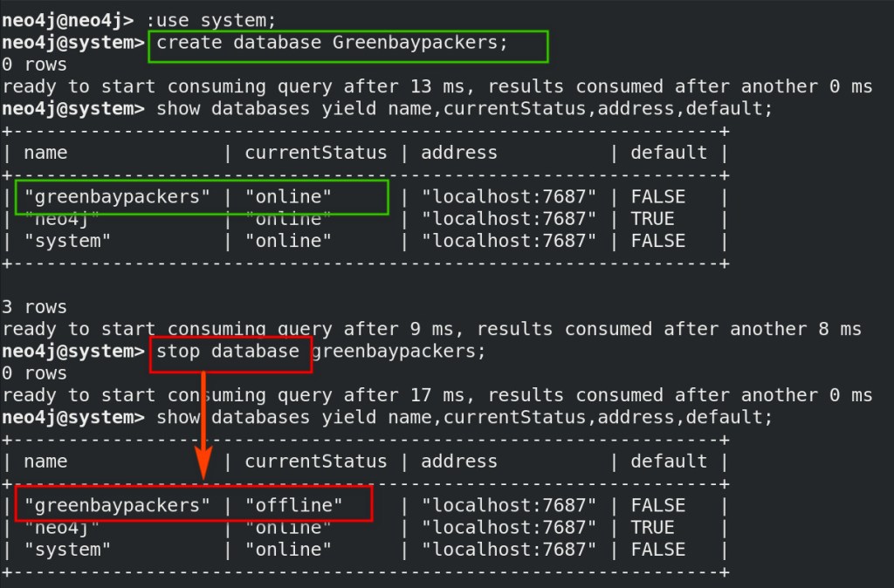
Task: Select the "stop database" command in red box
Action: [229, 352]
